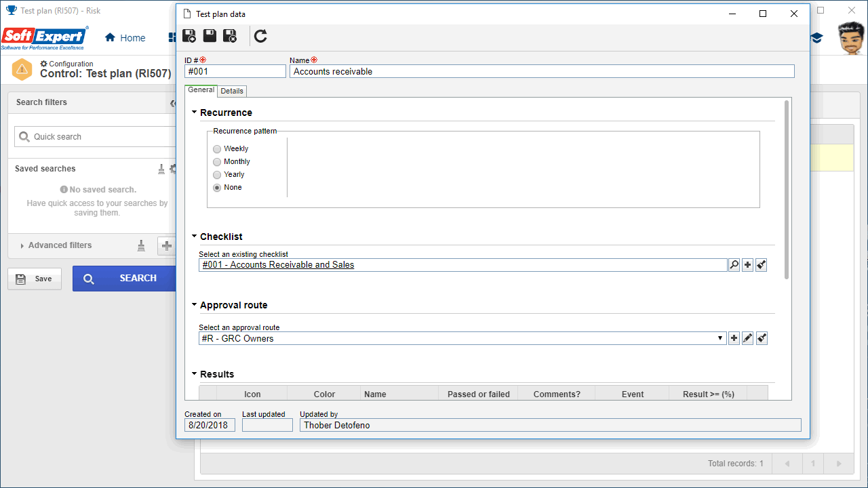Click the plus icon beside approval route

pos(734,338)
